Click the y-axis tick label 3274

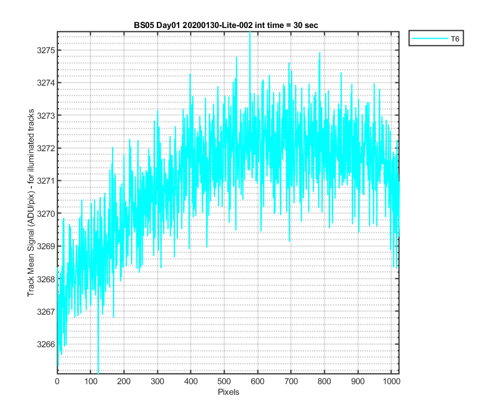pyautogui.click(x=46, y=83)
